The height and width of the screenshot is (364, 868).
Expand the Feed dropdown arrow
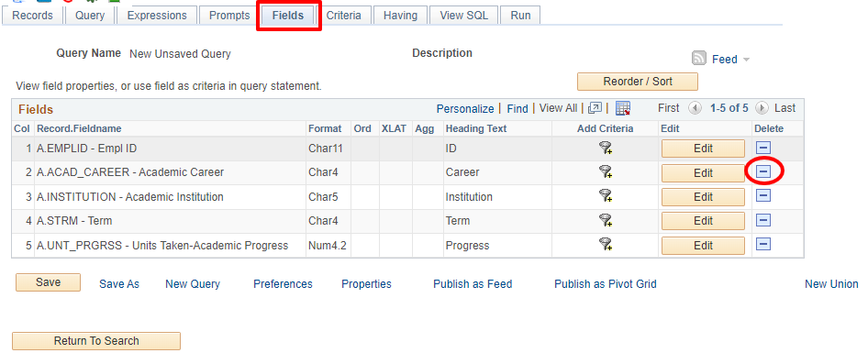pos(746,60)
